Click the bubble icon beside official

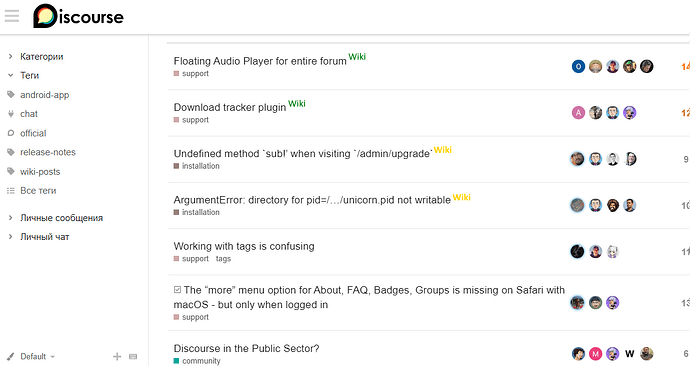(11, 133)
